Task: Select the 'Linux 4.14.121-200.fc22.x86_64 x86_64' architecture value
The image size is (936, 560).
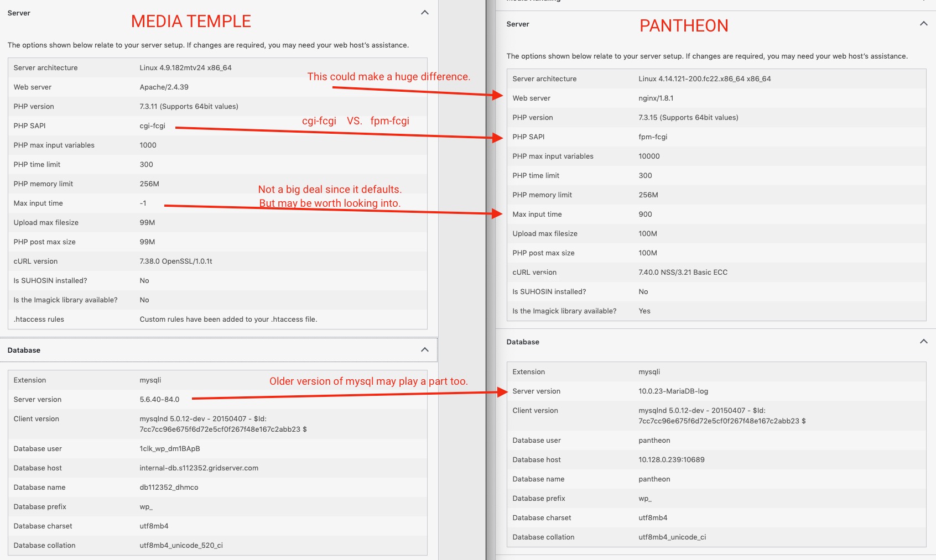Action: click(x=705, y=79)
